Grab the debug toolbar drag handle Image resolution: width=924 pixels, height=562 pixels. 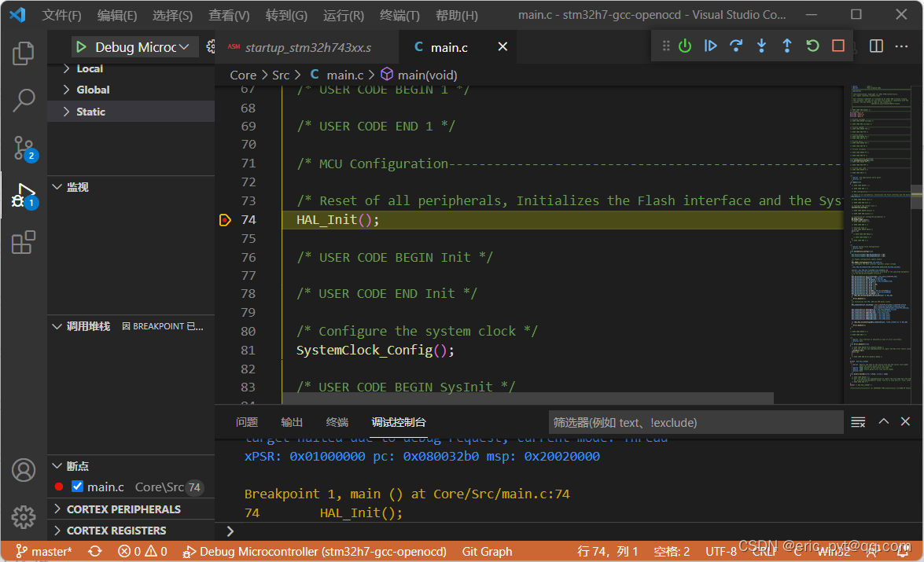pos(666,46)
